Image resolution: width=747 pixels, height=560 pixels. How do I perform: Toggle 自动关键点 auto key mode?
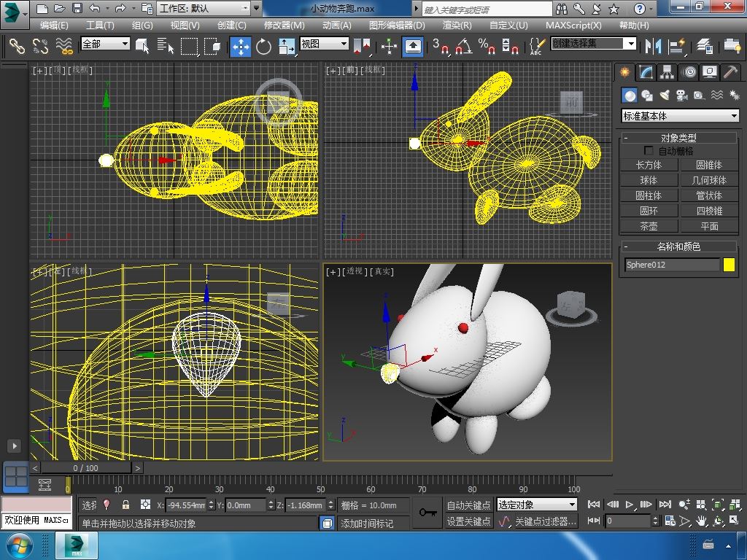click(x=468, y=505)
